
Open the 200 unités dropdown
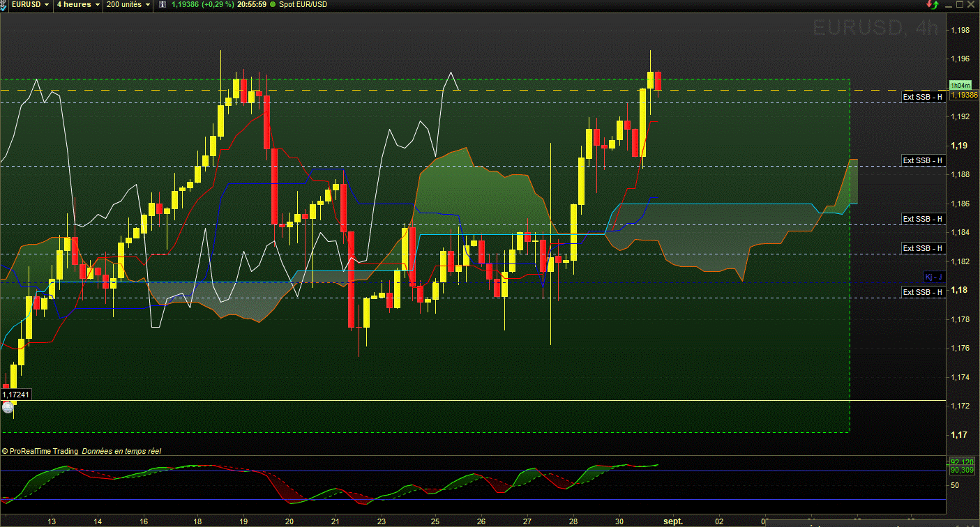tap(128, 4)
